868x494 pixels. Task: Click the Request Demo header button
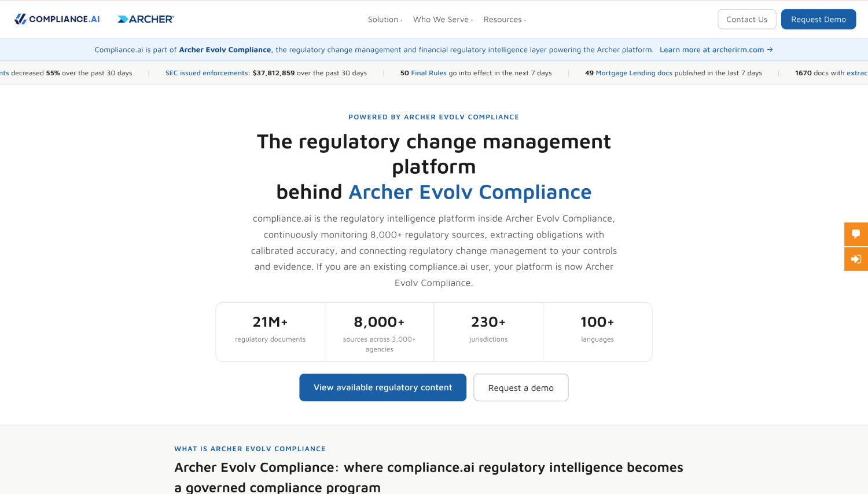click(818, 19)
